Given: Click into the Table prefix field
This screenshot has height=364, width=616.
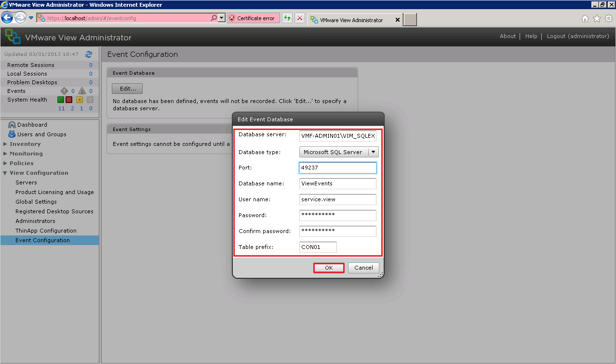Looking at the screenshot, I should 318,247.
